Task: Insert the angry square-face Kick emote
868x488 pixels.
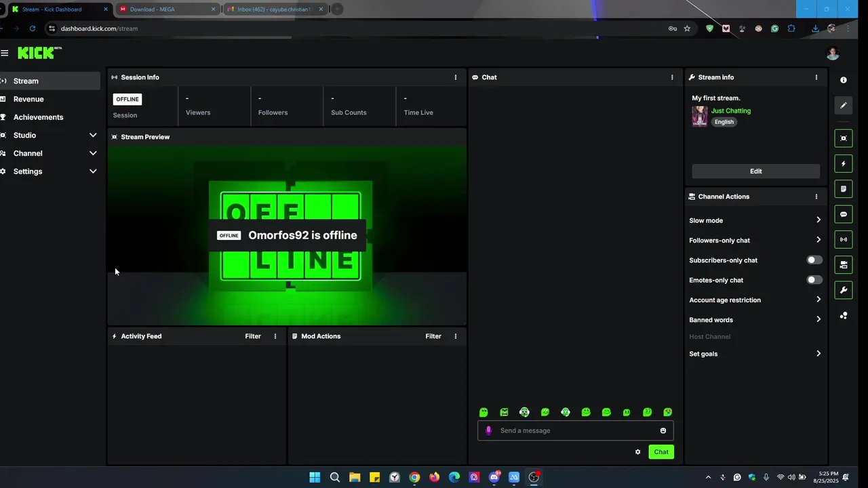Action: tap(504, 412)
